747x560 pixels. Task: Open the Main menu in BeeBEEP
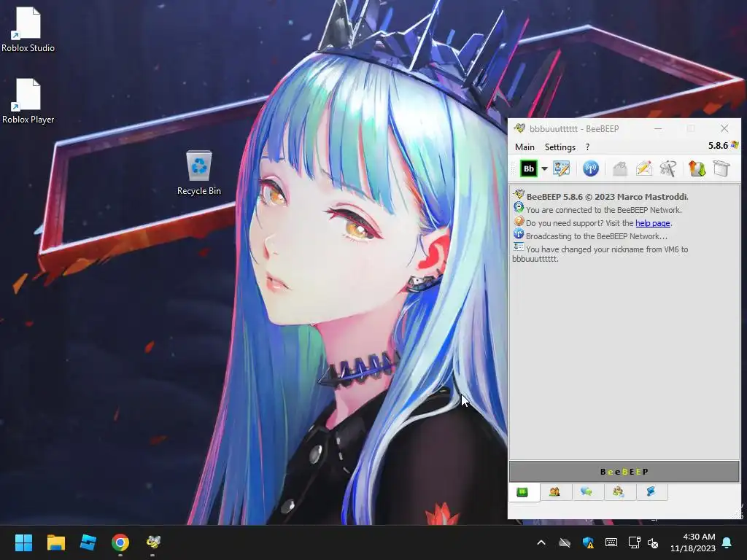pos(525,147)
